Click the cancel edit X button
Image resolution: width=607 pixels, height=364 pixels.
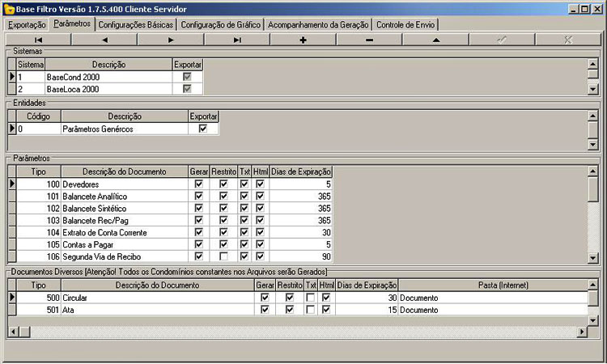click(x=567, y=39)
